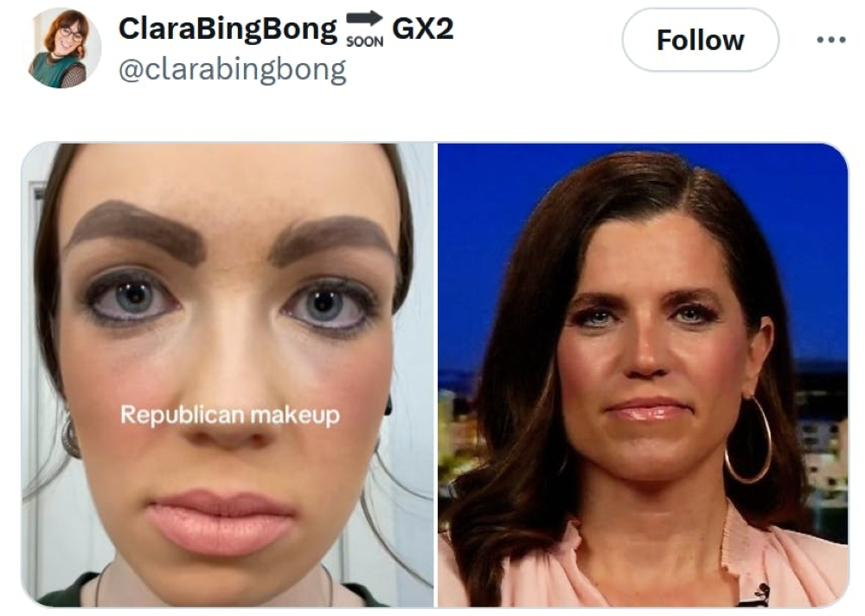Click the ClaraBingBong profile avatar
The height and width of the screenshot is (616, 865).
65,48
